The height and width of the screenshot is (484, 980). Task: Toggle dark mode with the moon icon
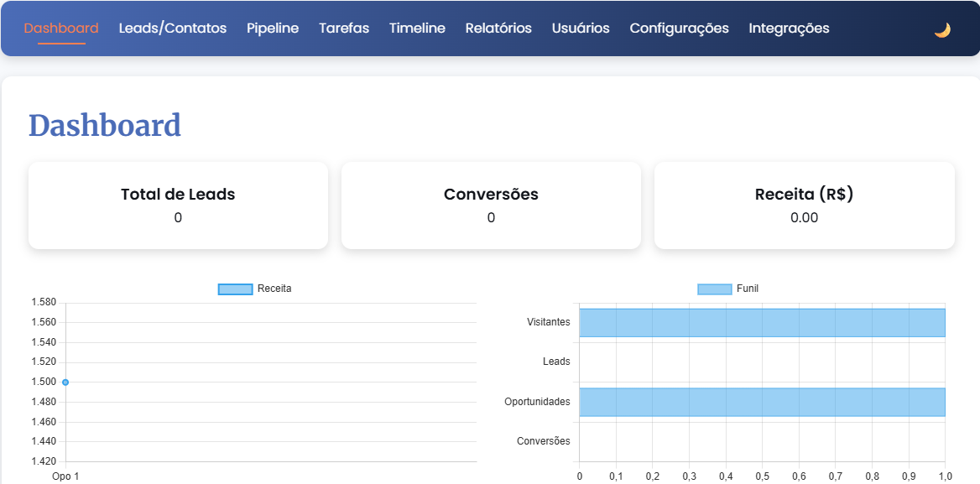coord(941,28)
